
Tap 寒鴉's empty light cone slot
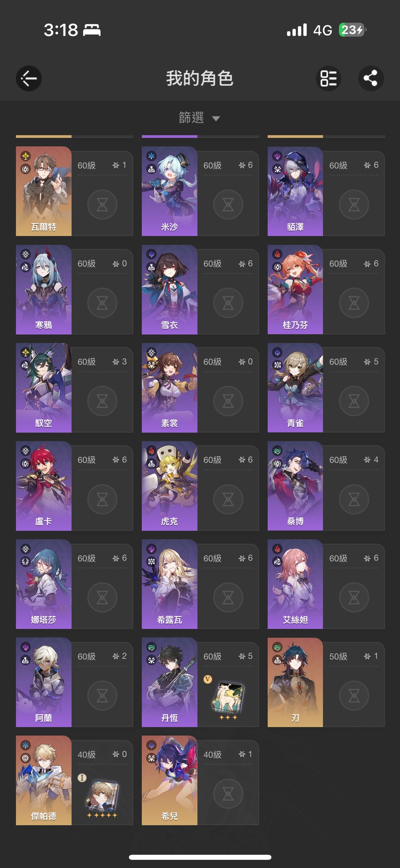(x=102, y=303)
